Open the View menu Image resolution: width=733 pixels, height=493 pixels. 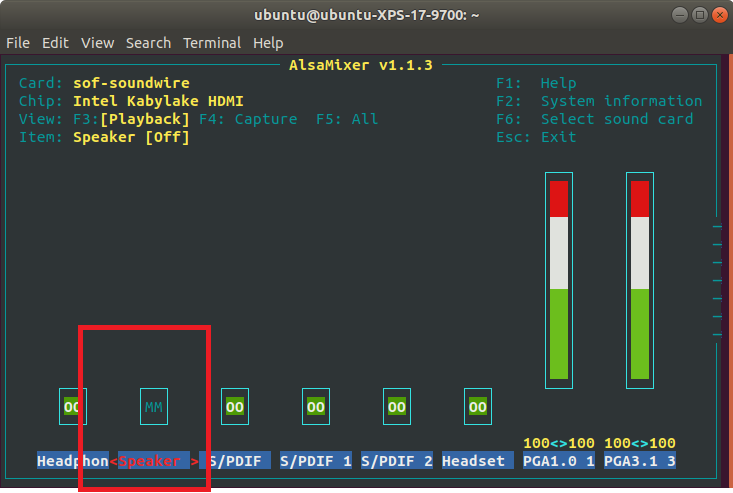click(x=97, y=43)
